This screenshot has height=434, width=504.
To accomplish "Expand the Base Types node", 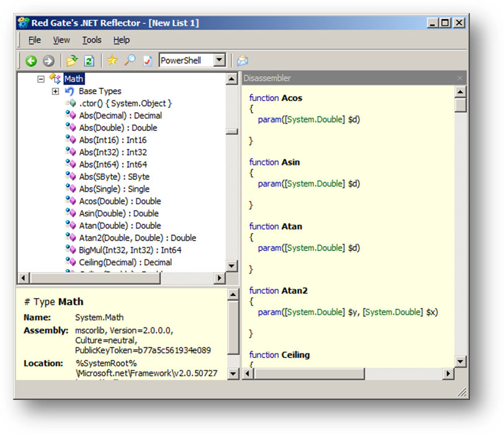I will click(55, 92).
